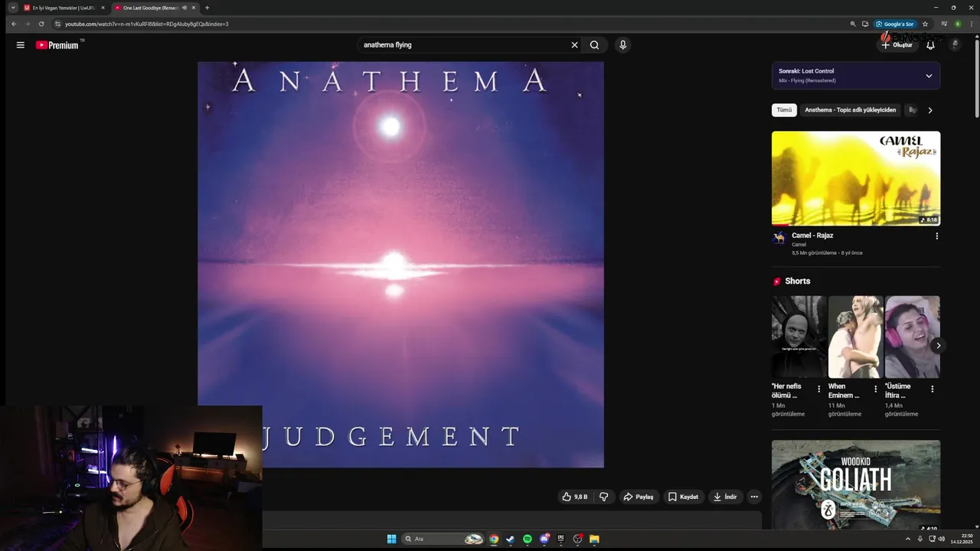Open the 'When Eminem' Short
This screenshot has height=551, width=980.
coord(856,337)
